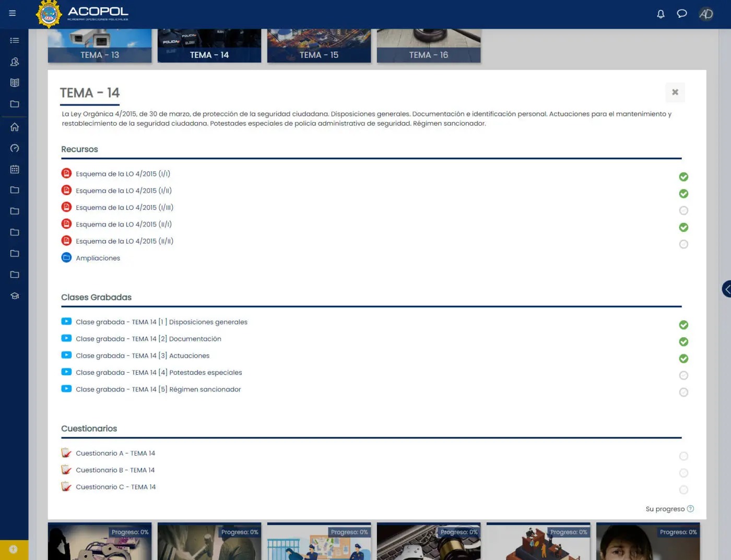Open the TEMA - 13 section card
This screenshot has width=731, height=560.
[99, 45]
